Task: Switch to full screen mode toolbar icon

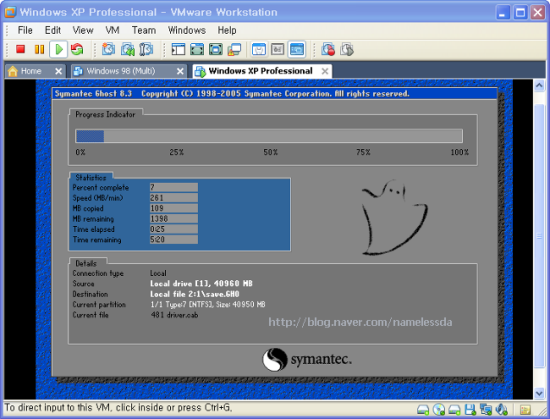Action: (x=215, y=49)
